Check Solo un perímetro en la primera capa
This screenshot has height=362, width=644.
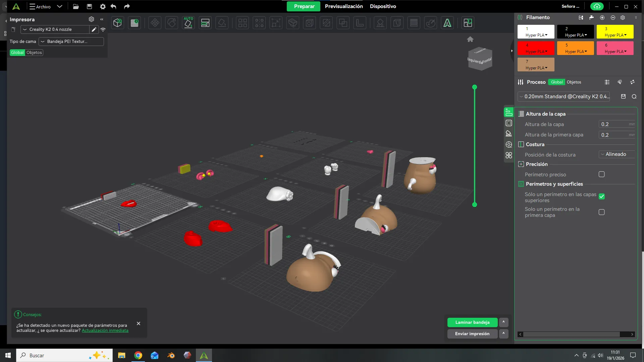click(x=601, y=212)
